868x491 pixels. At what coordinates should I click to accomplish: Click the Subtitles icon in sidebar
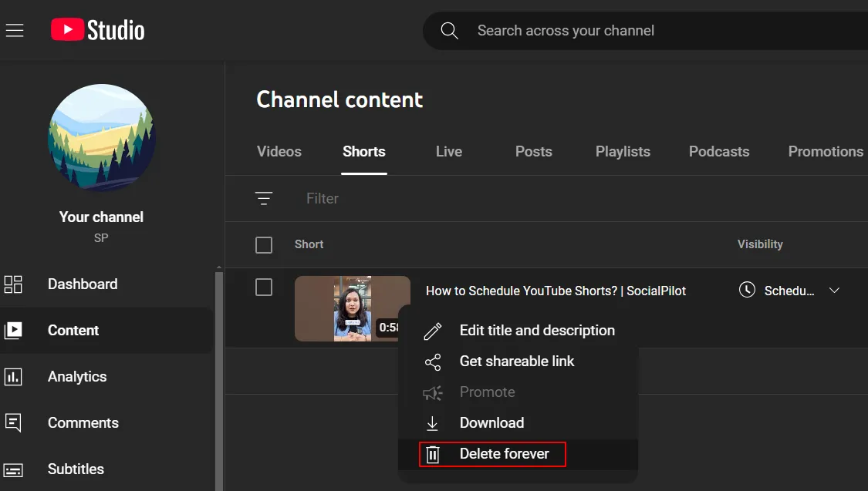click(x=13, y=469)
